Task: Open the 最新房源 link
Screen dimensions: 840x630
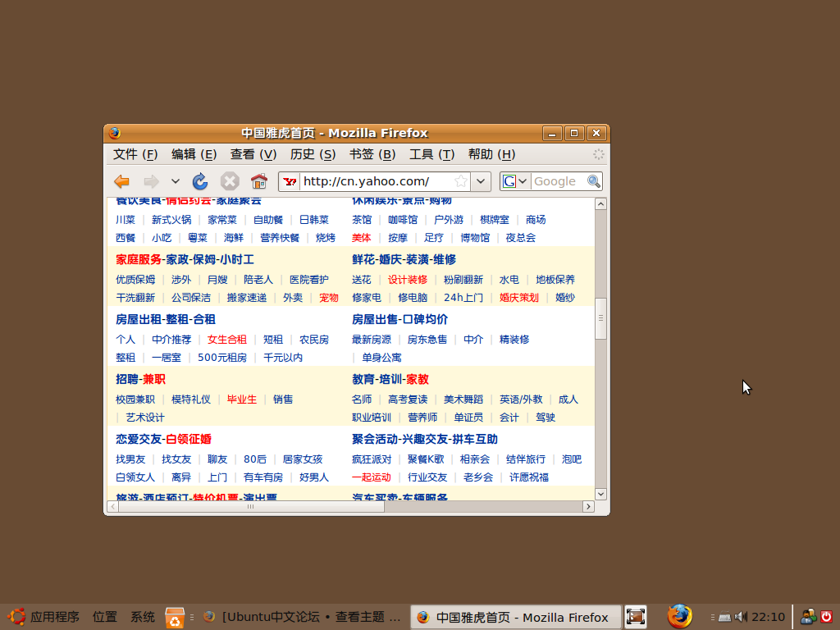Action: click(x=372, y=340)
